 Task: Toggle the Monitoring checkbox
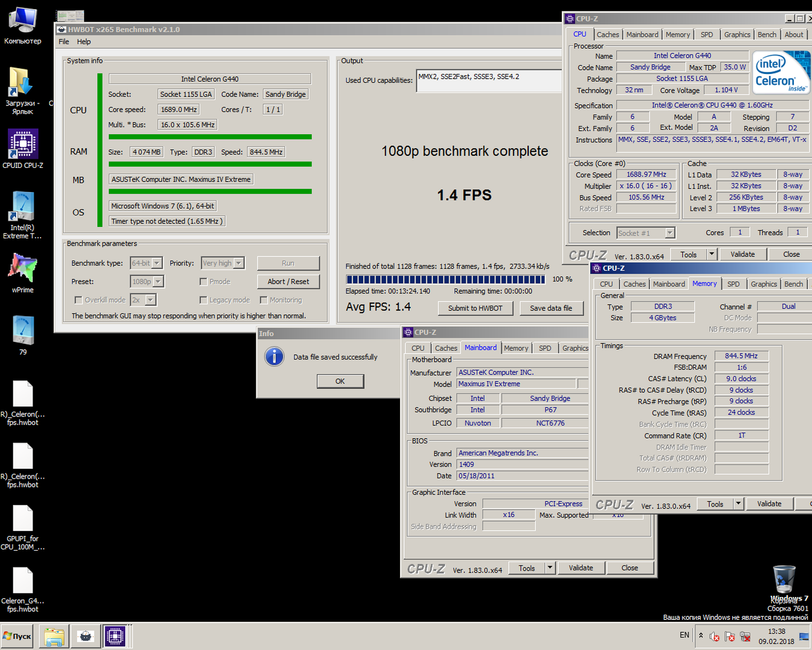(x=263, y=300)
